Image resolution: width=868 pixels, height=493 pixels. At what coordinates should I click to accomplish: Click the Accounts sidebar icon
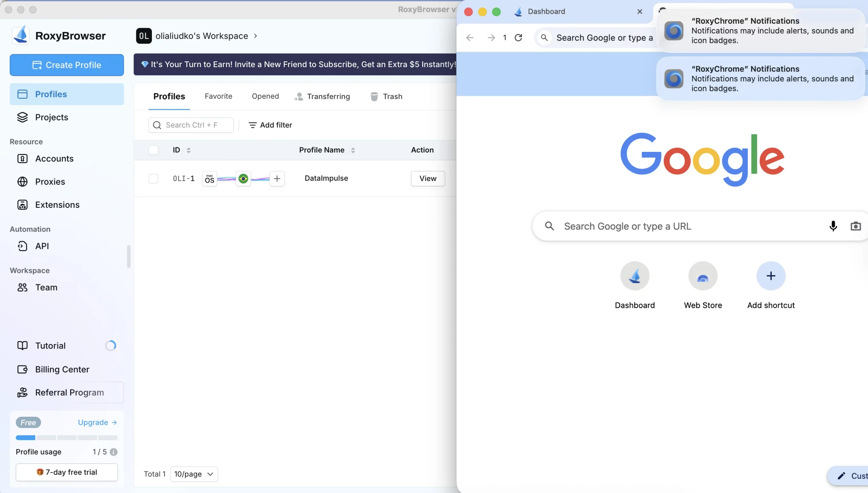tap(22, 159)
